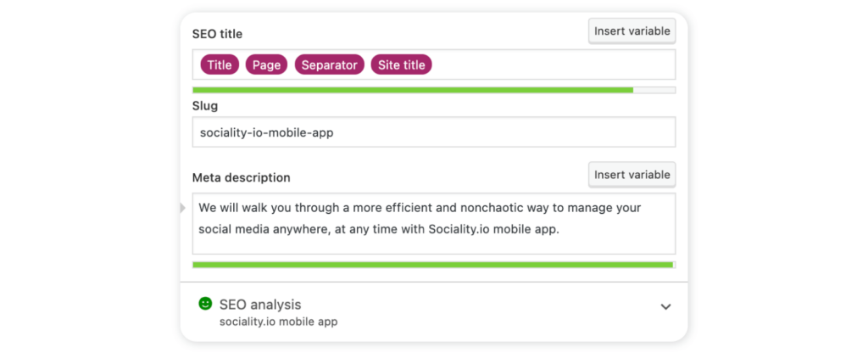Click the Meta description length progress bar
The width and height of the screenshot is (868, 353).
point(434,265)
